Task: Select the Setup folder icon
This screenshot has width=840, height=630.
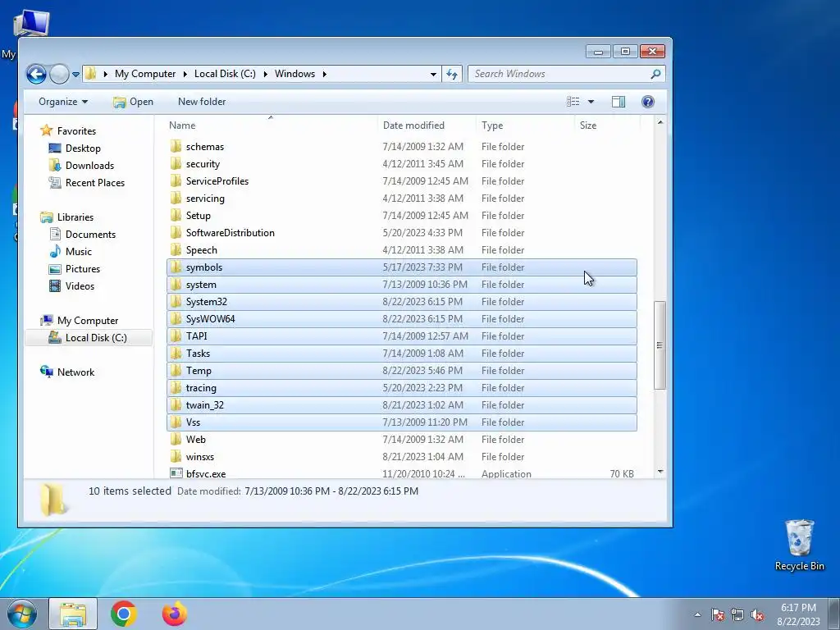Action: [176, 216]
